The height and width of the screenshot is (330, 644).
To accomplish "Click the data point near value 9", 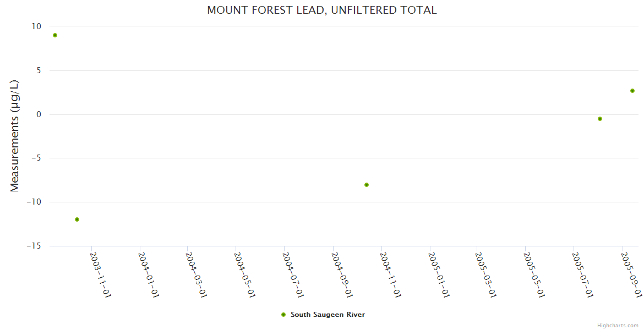I will point(55,35).
